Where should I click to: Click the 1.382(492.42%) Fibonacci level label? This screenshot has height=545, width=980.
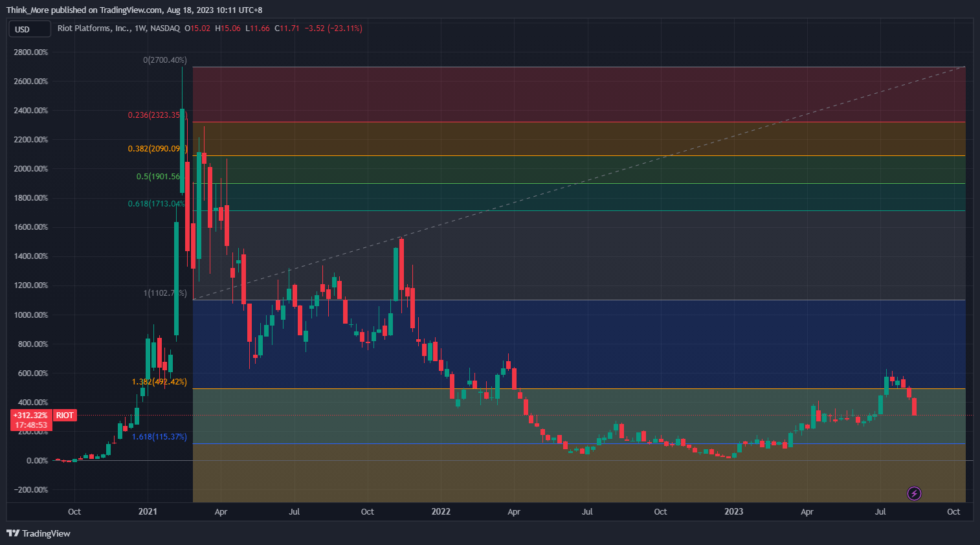pyautogui.click(x=159, y=382)
